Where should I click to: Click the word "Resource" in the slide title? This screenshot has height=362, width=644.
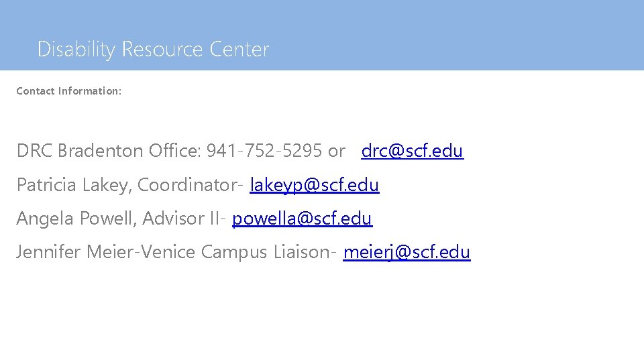162,49
